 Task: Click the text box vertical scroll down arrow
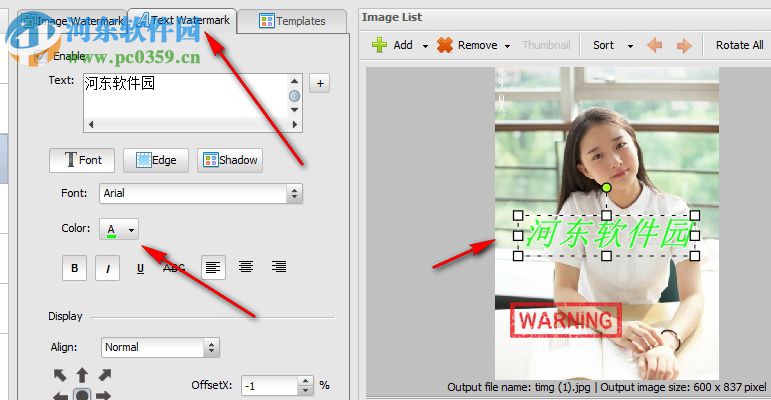point(295,110)
